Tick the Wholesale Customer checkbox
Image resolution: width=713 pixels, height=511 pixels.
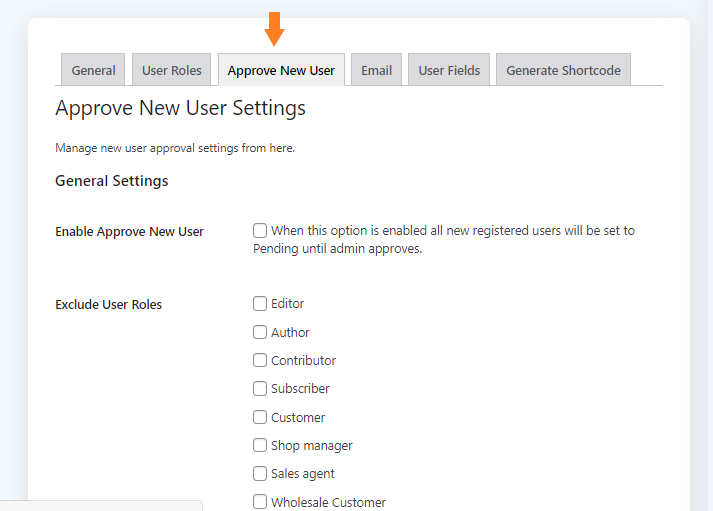260,502
